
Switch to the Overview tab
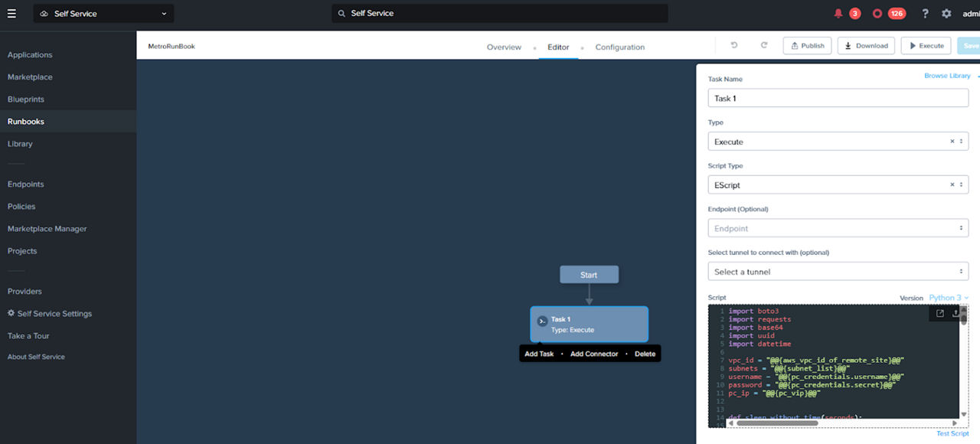[504, 47]
